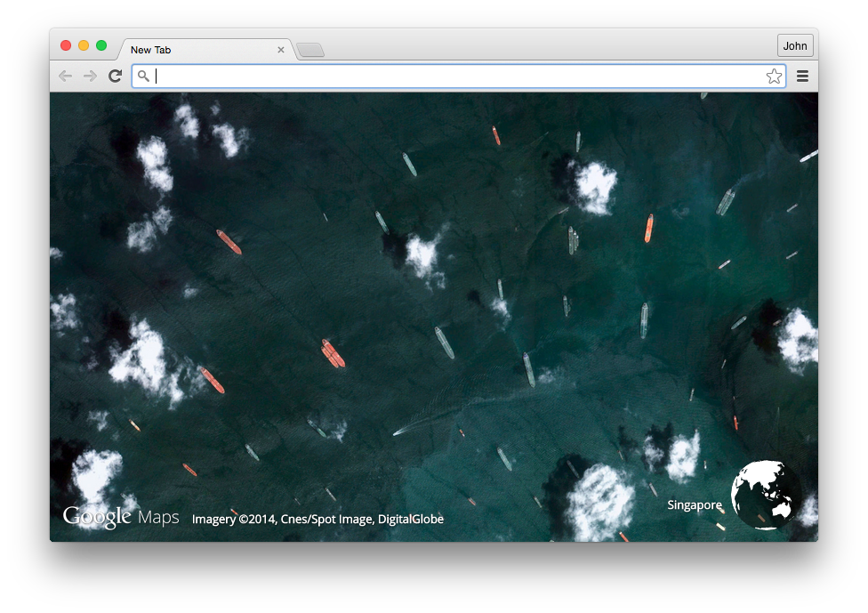Click the Google Maps logo
Image resolution: width=868 pixels, height=613 pixels.
click(121, 517)
